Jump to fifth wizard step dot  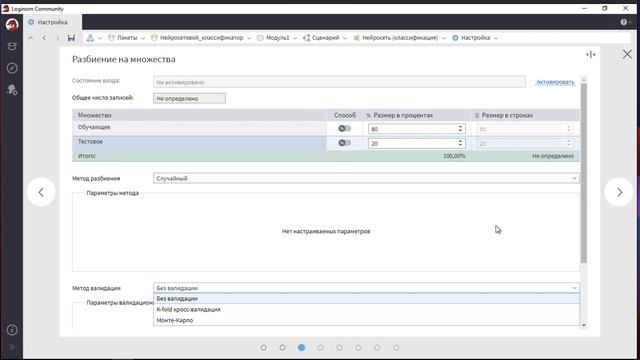(x=339, y=347)
